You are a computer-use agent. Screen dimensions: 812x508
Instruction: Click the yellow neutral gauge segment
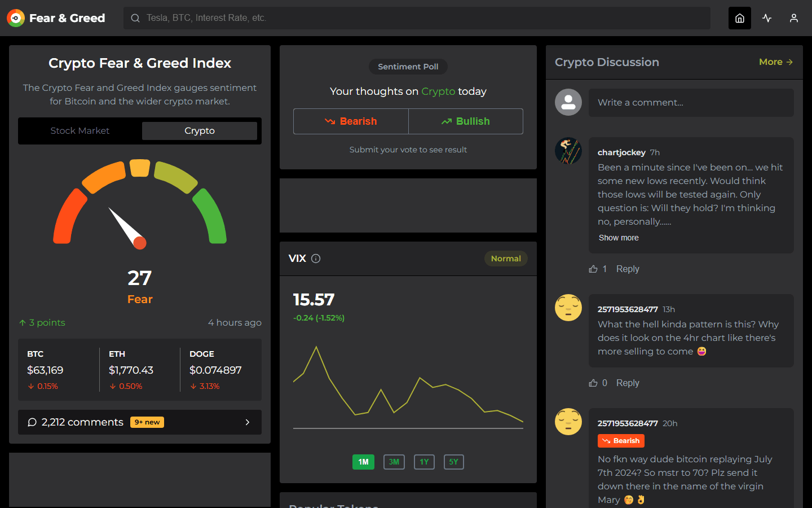tap(140, 168)
